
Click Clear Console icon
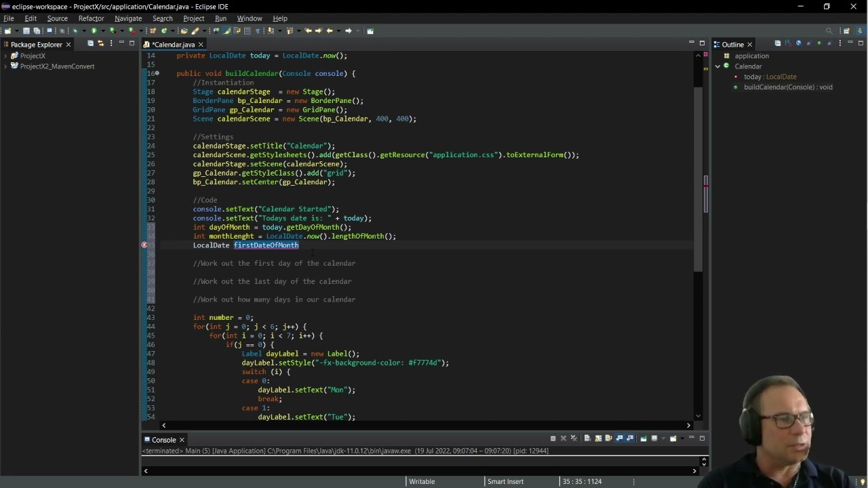587,439
